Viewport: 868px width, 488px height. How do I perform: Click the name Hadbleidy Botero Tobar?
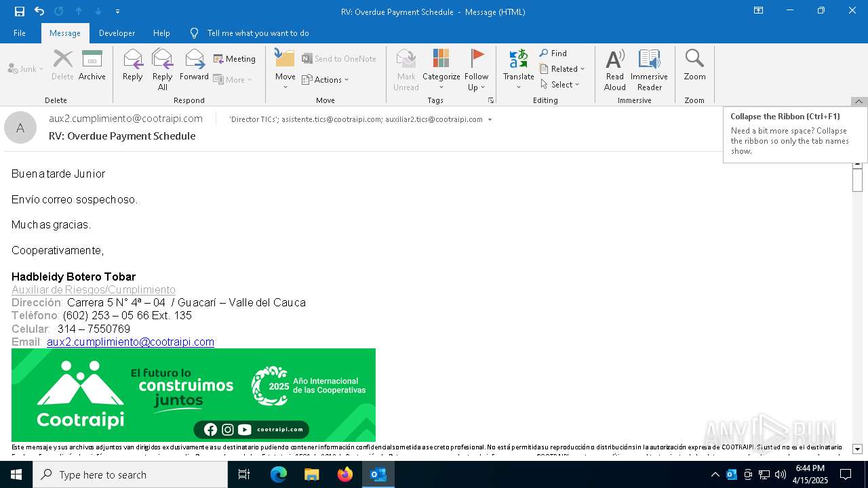tap(73, 277)
